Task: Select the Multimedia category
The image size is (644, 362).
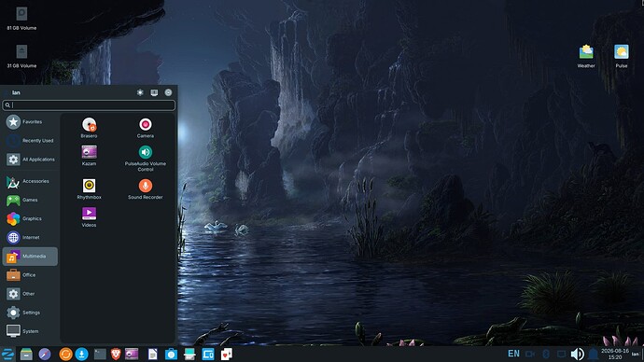Action: point(30,257)
